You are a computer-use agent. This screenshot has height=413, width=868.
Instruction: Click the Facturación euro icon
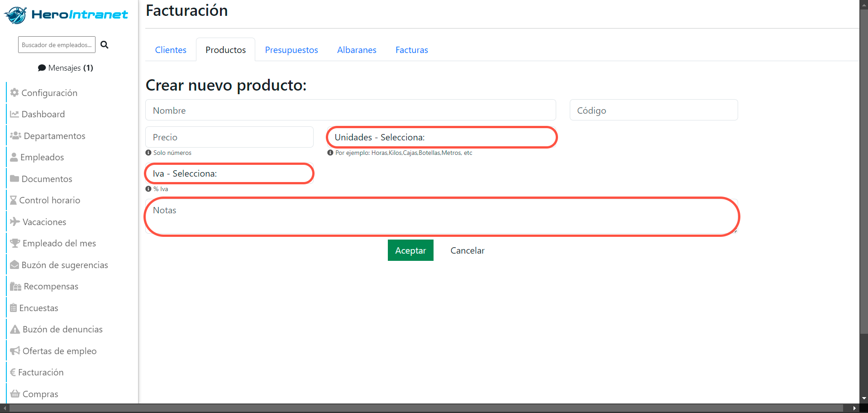[x=13, y=372]
